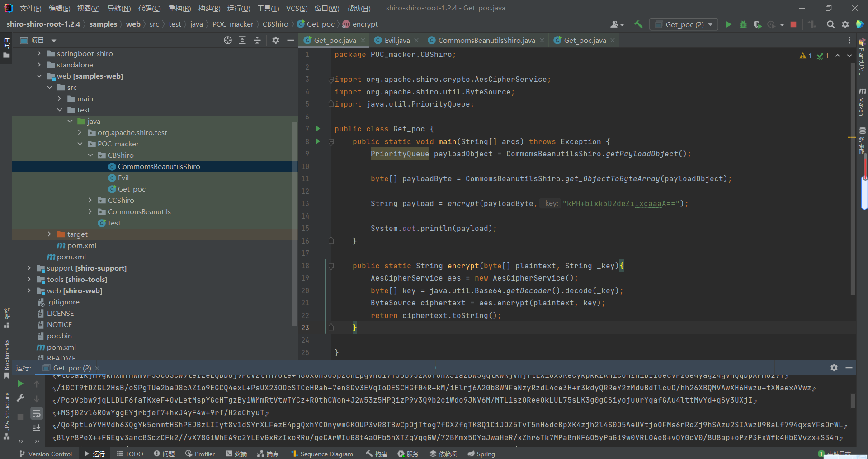
Task: Switch to the Evil.java tab
Action: click(396, 40)
